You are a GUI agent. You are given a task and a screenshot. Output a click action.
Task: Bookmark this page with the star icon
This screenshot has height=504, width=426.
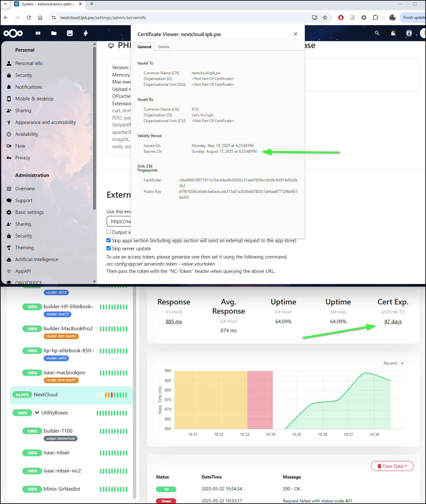tap(325, 18)
